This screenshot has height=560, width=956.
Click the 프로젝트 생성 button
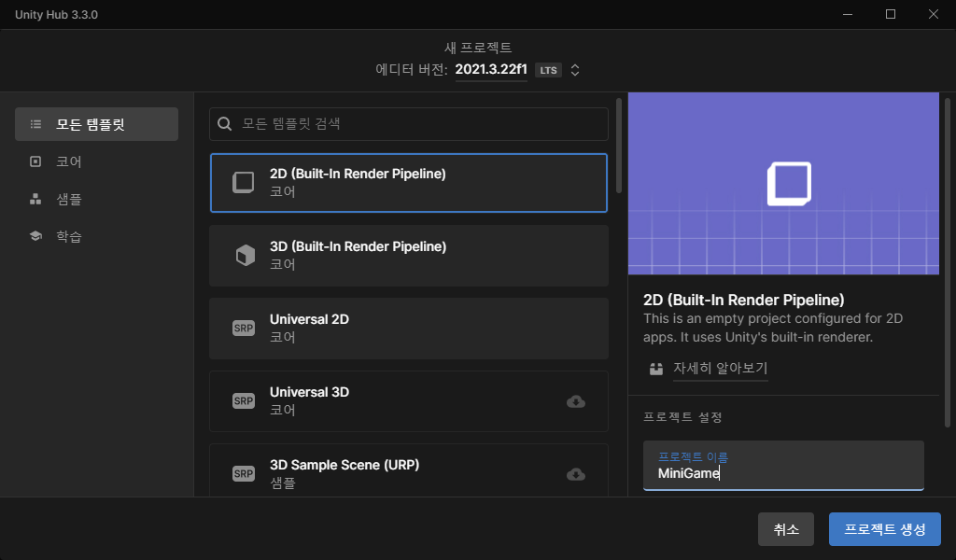[x=885, y=529]
